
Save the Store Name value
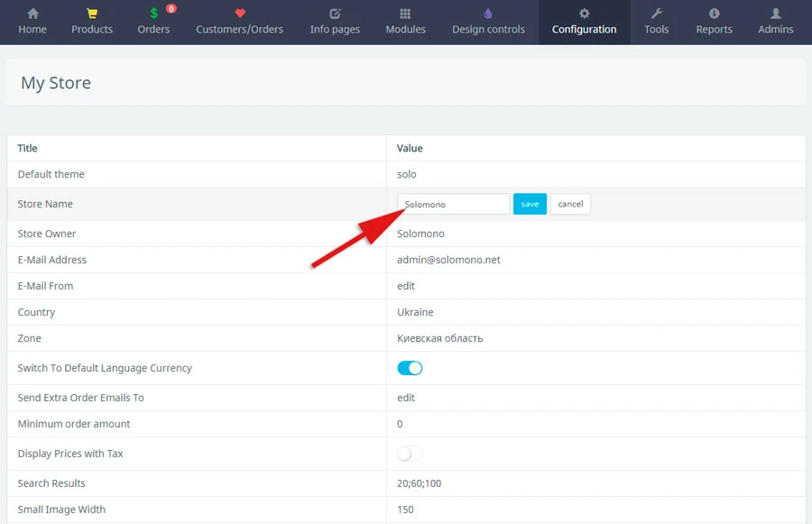point(530,204)
